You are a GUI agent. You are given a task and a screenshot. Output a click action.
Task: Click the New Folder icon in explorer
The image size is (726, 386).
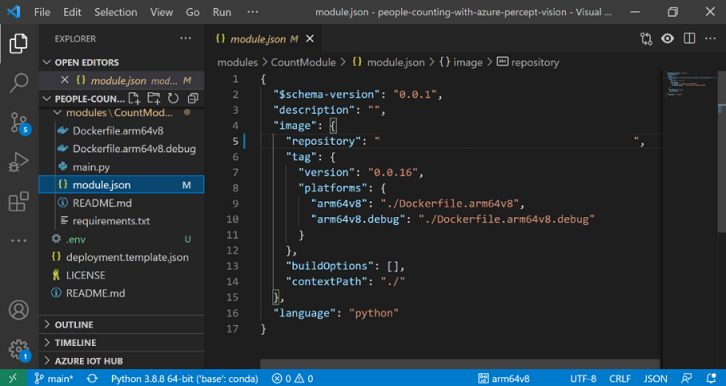coord(154,98)
